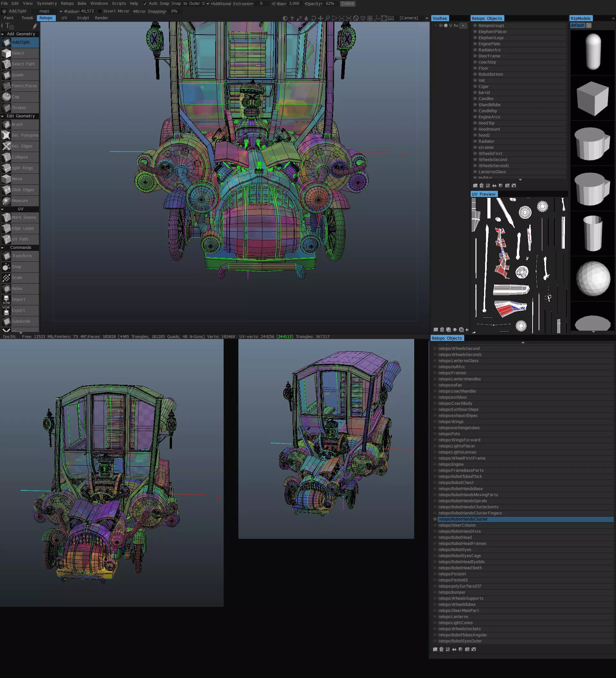The height and width of the screenshot is (678, 616).
Task: Select retopo:SteerColumn in the list
Action: coord(457,525)
